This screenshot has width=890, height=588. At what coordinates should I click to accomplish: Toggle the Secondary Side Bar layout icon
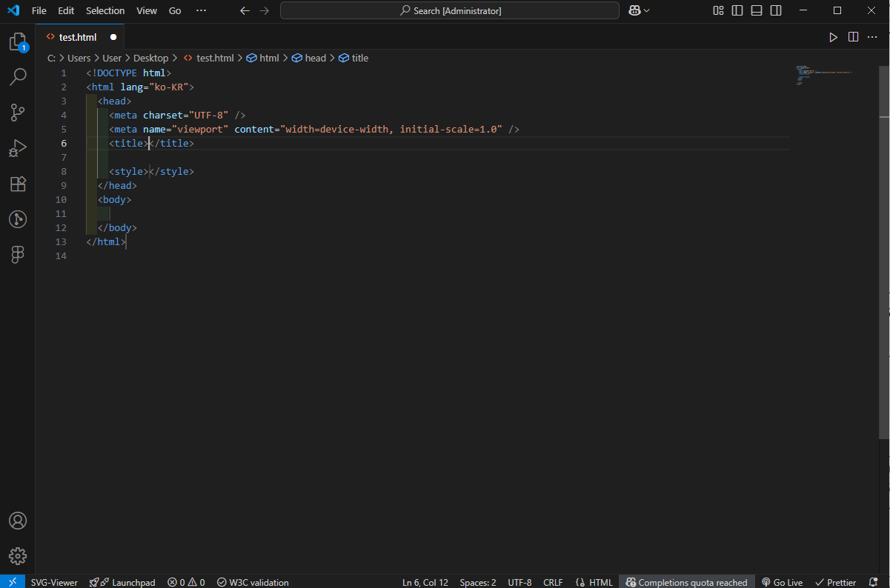(x=776, y=10)
